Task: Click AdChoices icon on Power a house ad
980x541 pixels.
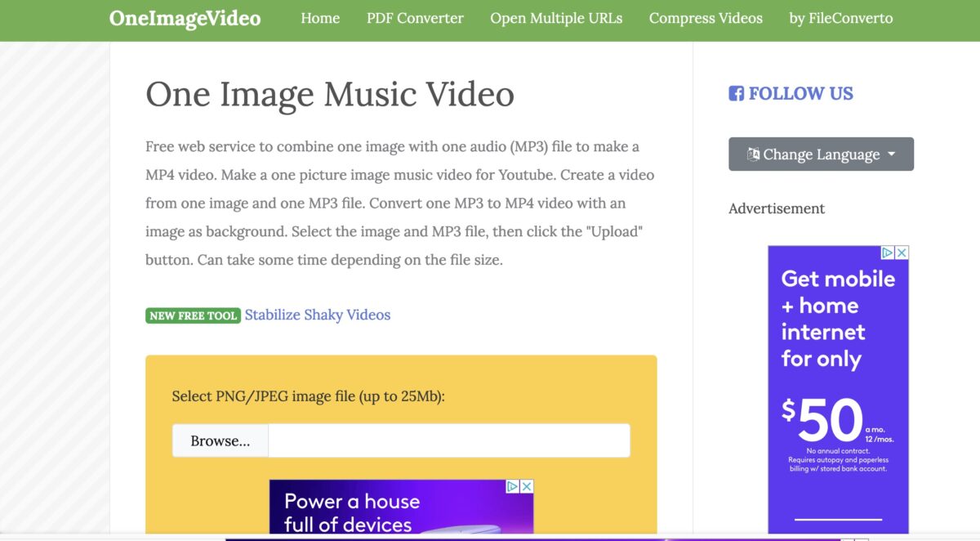Action: 513,486
